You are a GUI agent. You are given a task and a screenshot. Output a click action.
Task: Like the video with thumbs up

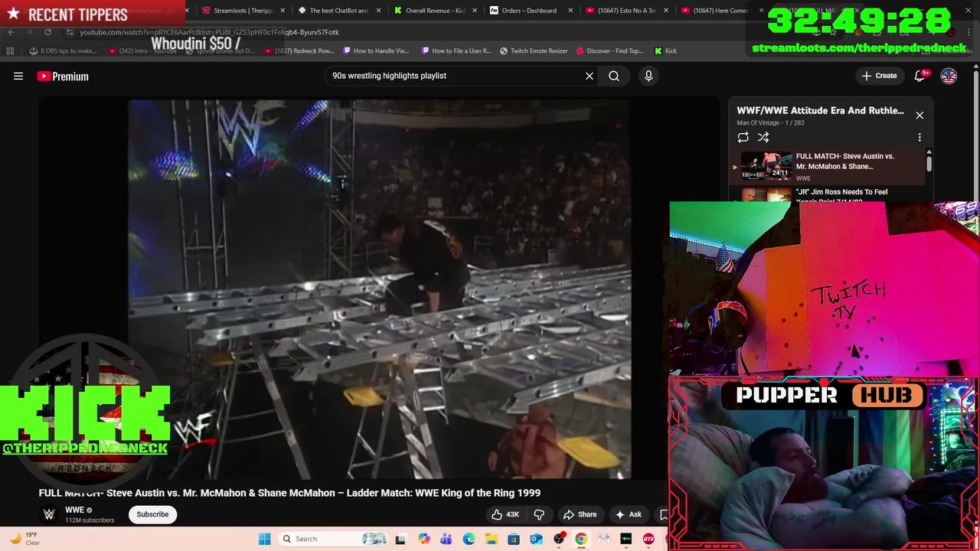[505, 514]
